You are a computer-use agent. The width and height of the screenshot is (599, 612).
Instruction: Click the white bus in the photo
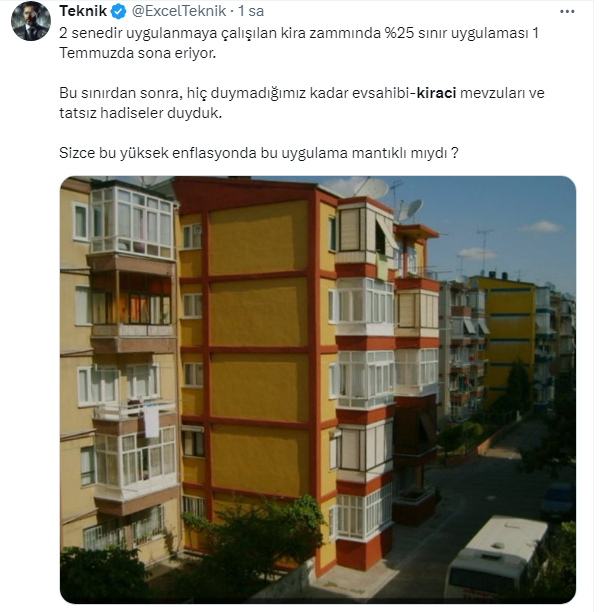pos(497,556)
